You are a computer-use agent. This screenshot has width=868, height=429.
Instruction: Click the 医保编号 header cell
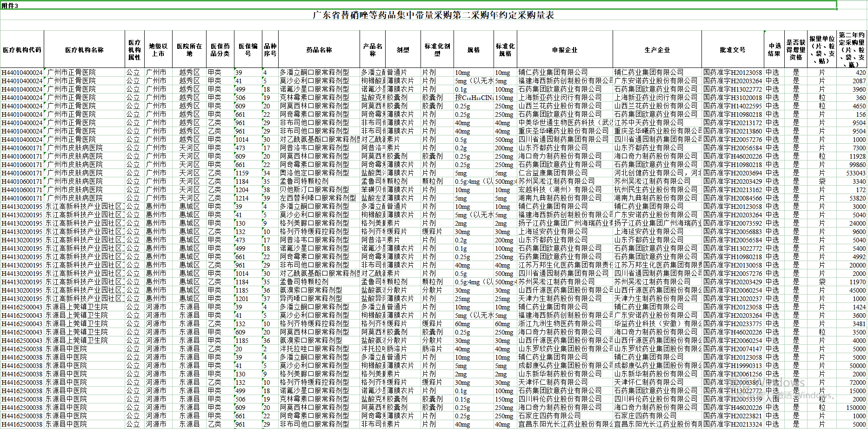click(x=248, y=50)
